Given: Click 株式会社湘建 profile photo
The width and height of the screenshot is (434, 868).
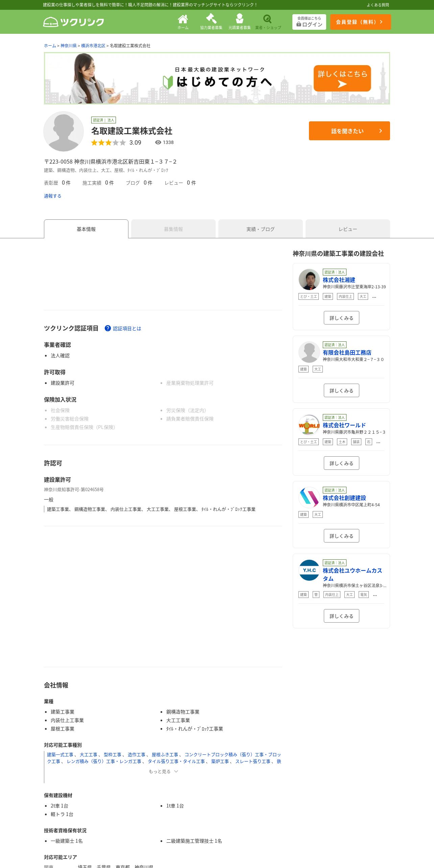Looking at the screenshot, I should click(x=309, y=280).
